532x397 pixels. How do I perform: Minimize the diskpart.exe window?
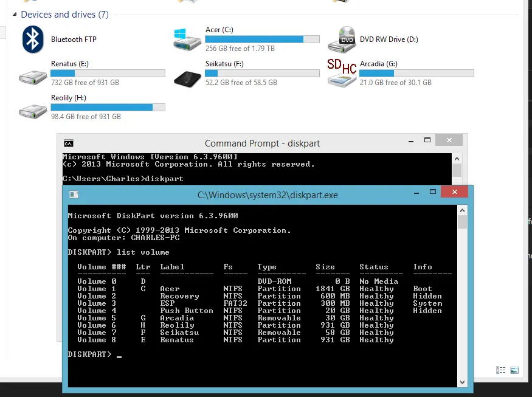pyautogui.click(x=416, y=192)
